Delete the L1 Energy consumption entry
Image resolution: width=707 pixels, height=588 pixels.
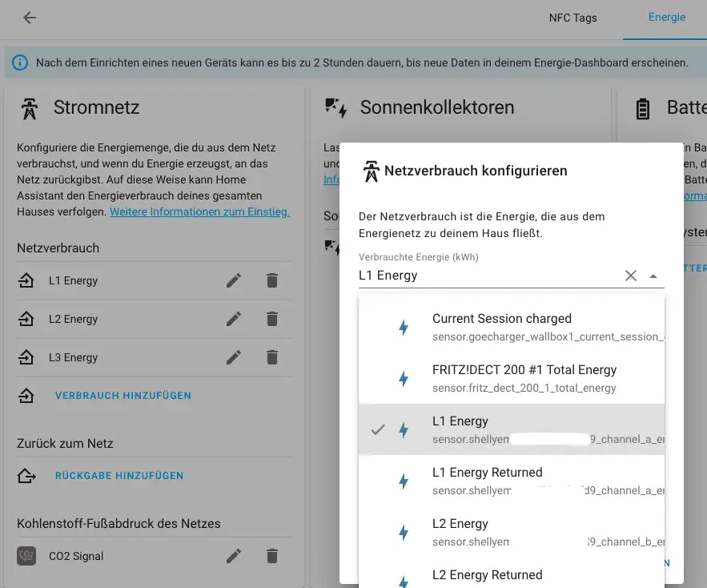point(272,280)
